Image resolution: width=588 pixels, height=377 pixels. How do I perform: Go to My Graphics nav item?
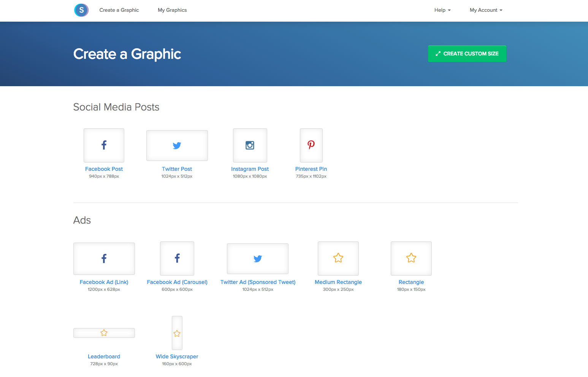click(x=172, y=10)
